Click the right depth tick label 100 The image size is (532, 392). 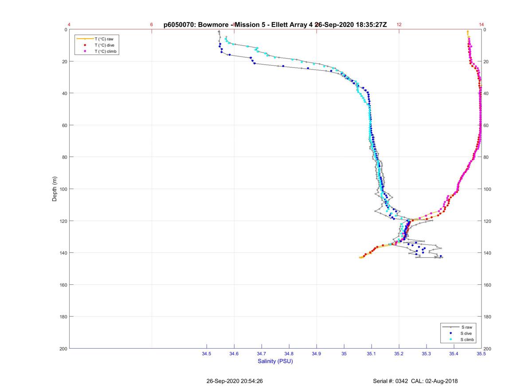click(x=487, y=189)
